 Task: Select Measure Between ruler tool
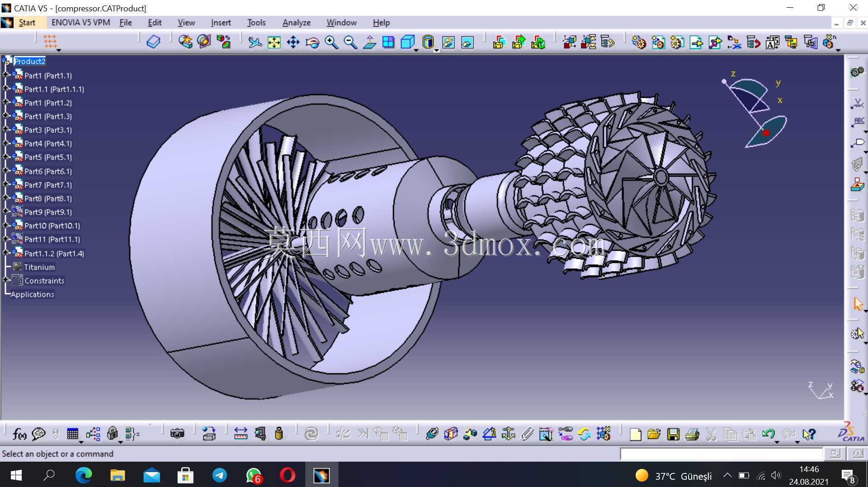tap(241, 434)
